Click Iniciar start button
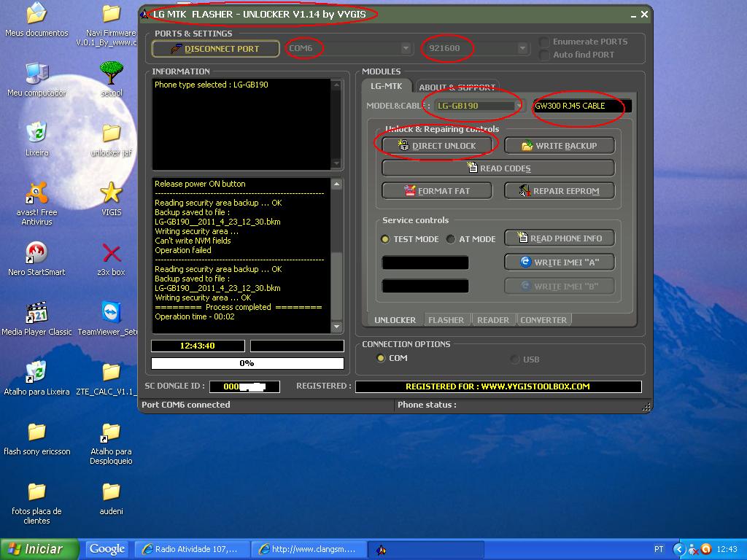This screenshot has width=747, height=560. tap(39, 549)
